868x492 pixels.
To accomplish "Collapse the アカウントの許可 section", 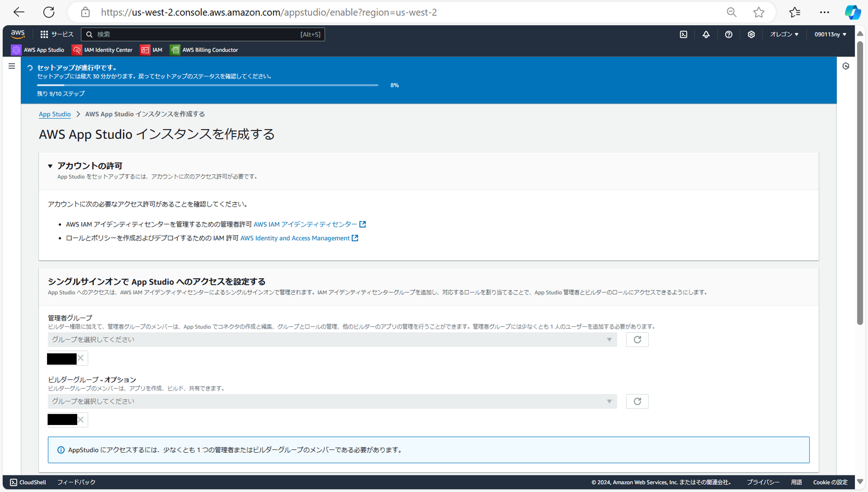I will (50, 166).
